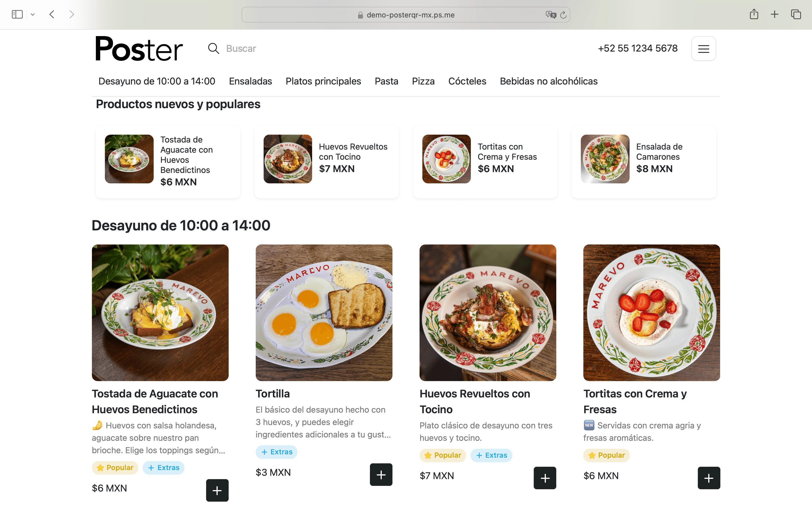Toggle the Safari sidebar
The height and width of the screenshot is (507, 812).
pyautogui.click(x=17, y=14)
